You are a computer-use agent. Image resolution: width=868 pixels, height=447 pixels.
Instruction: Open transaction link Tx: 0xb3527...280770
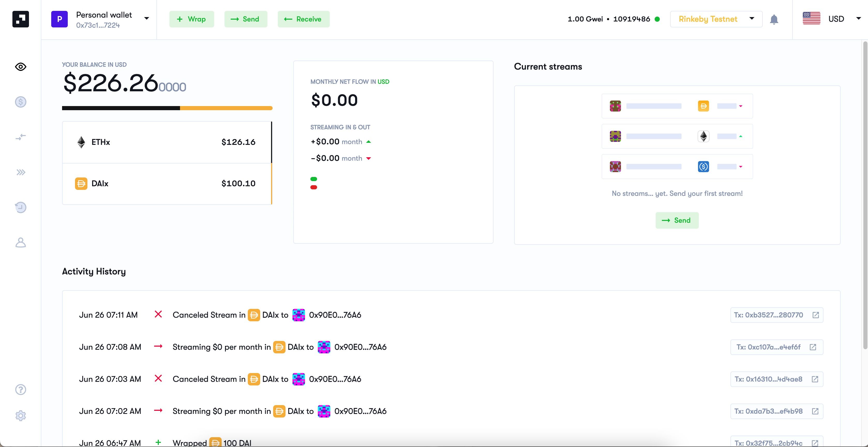(x=777, y=315)
